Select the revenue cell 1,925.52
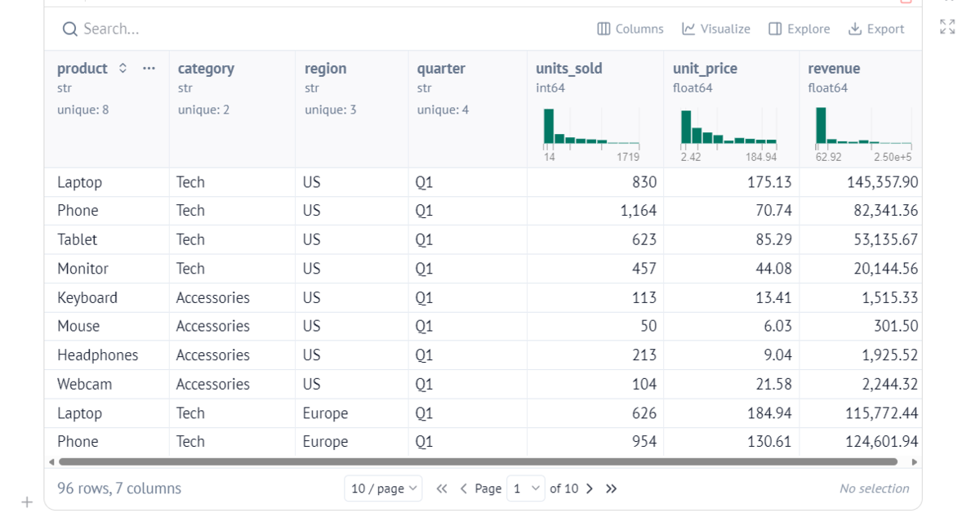 [x=861, y=355]
